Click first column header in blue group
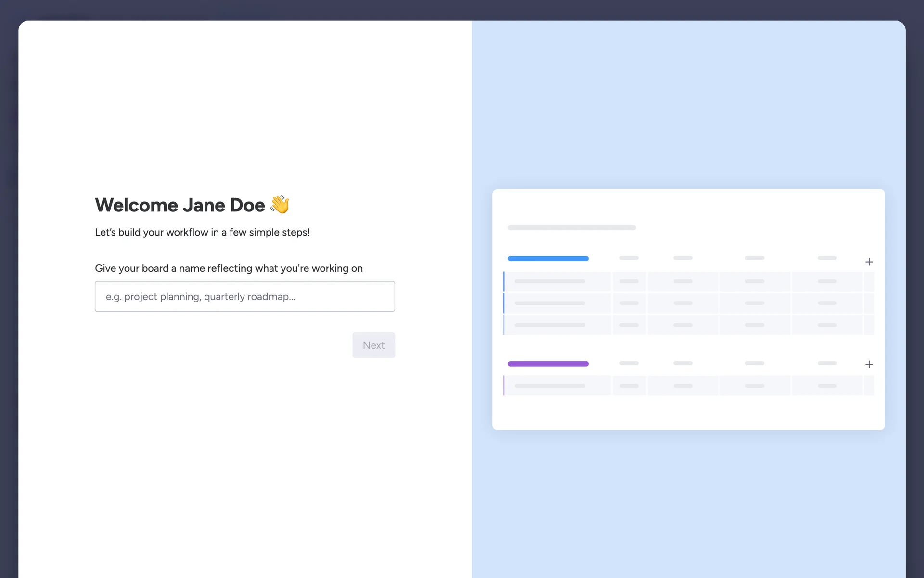The image size is (924, 578). pos(629,258)
